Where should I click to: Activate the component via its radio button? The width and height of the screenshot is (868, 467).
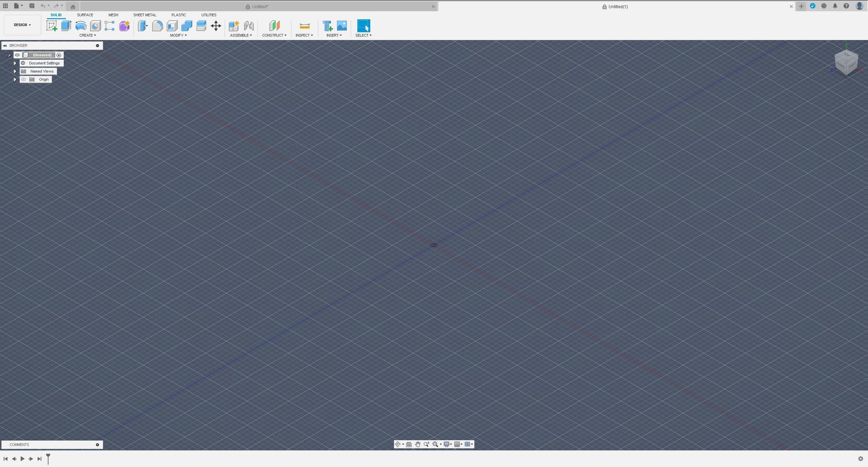(x=59, y=55)
